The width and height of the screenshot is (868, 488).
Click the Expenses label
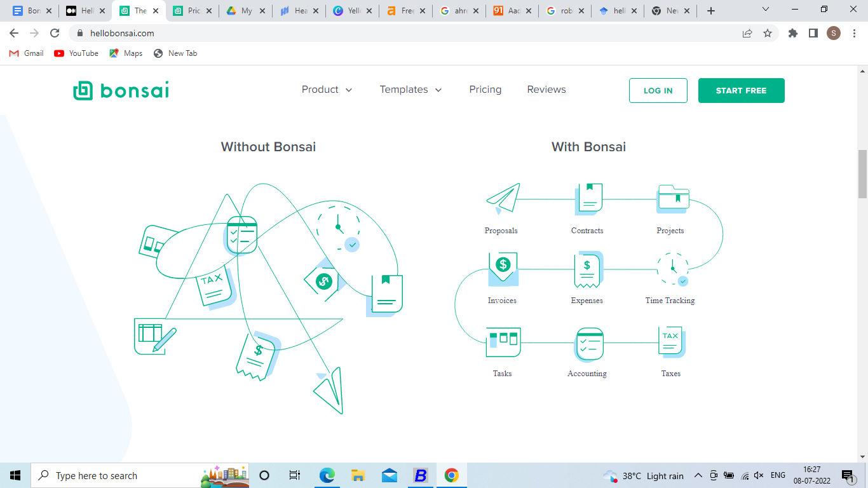[587, 301]
